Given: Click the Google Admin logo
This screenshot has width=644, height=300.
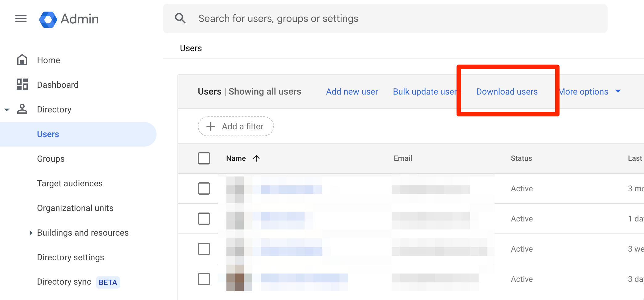Looking at the screenshot, I should click(x=69, y=19).
